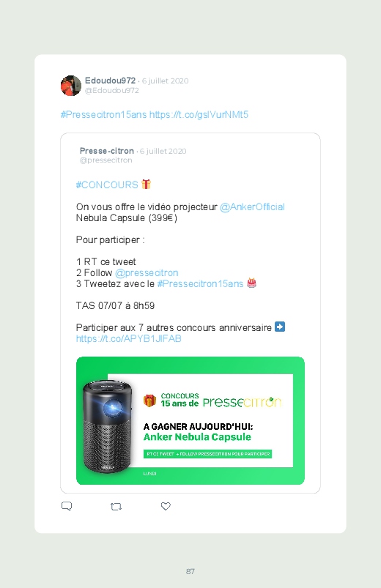Click the @Edoudou972 handle

[112, 90]
